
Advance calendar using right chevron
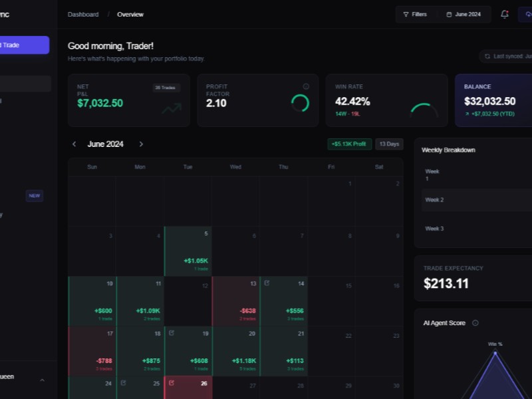(x=141, y=144)
